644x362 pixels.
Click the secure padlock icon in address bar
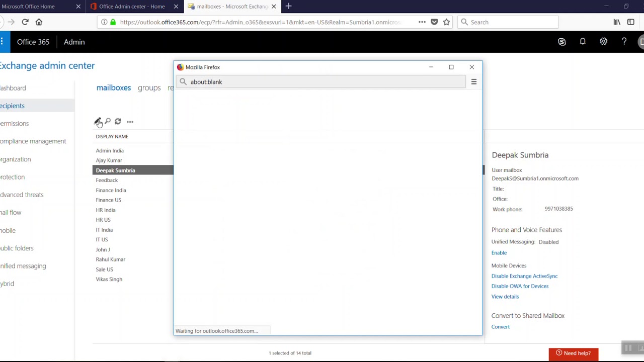pyautogui.click(x=113, y=22)
